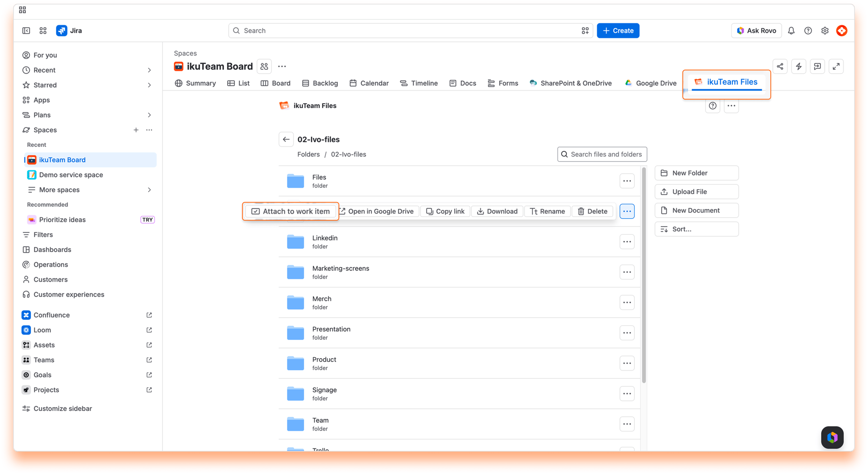Viewport: 868px width, 474px height.
Task: Open more options for the Linkedin folder
Action: coord(627,242)
